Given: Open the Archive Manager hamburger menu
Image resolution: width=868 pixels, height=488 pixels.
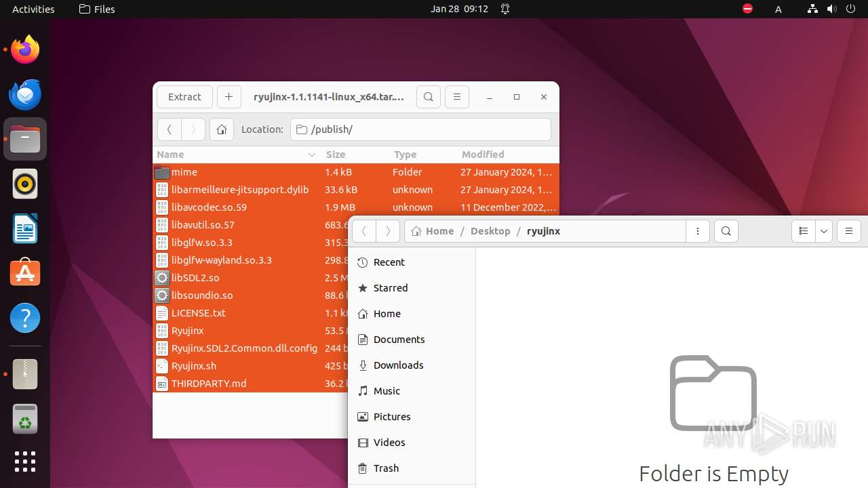Looking at the screenshot, I should coord(457,97).
